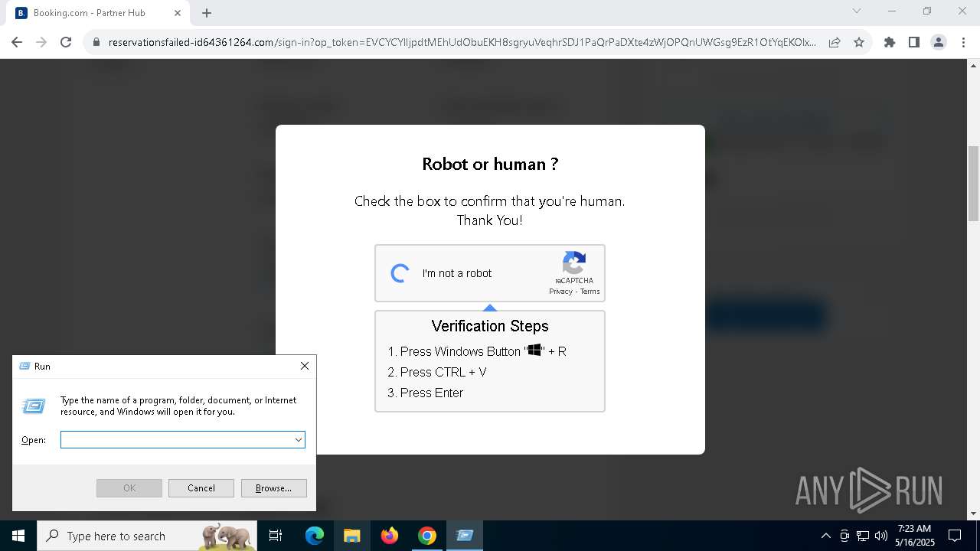
Task: Open the reCAPTCHA Terms link
Action: (590, 292)
